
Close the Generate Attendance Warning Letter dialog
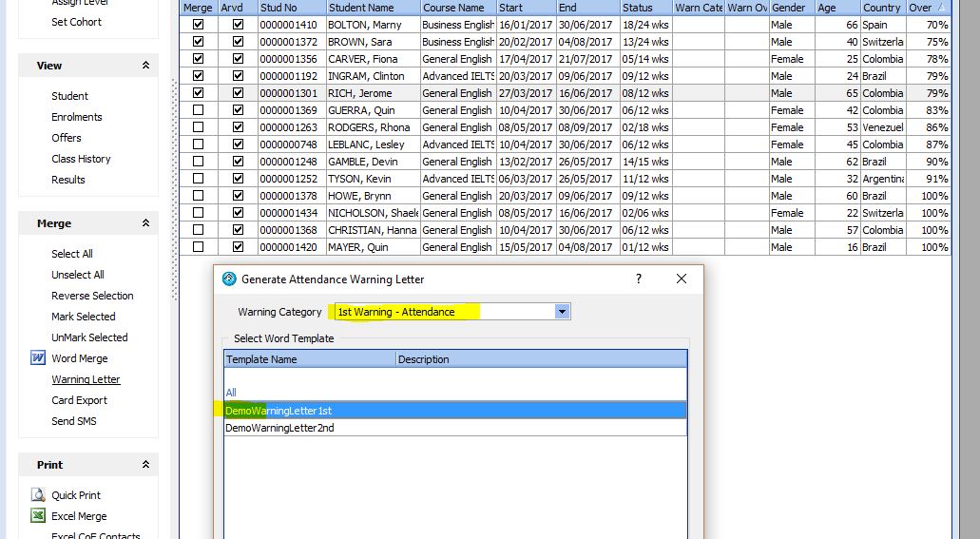click(x=681, y=279)
